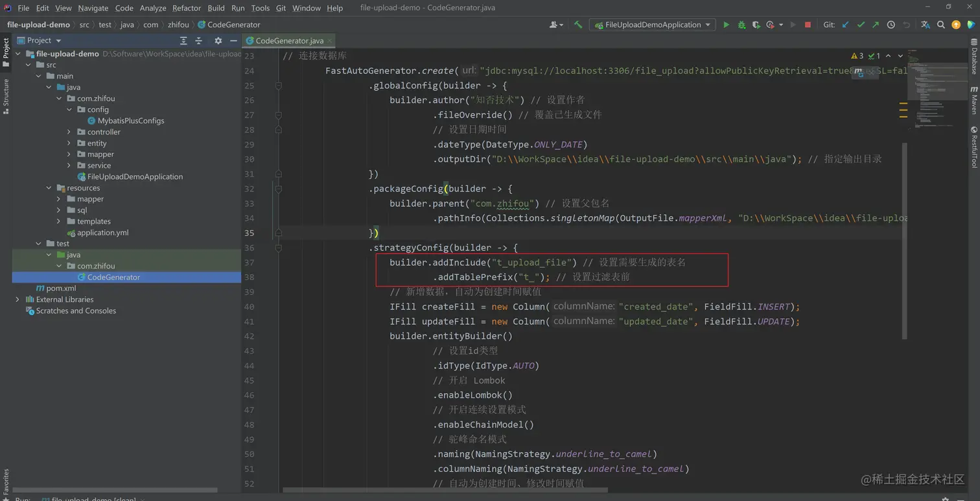
Task: Stop the running process with red square
Action: pos(808,25)
